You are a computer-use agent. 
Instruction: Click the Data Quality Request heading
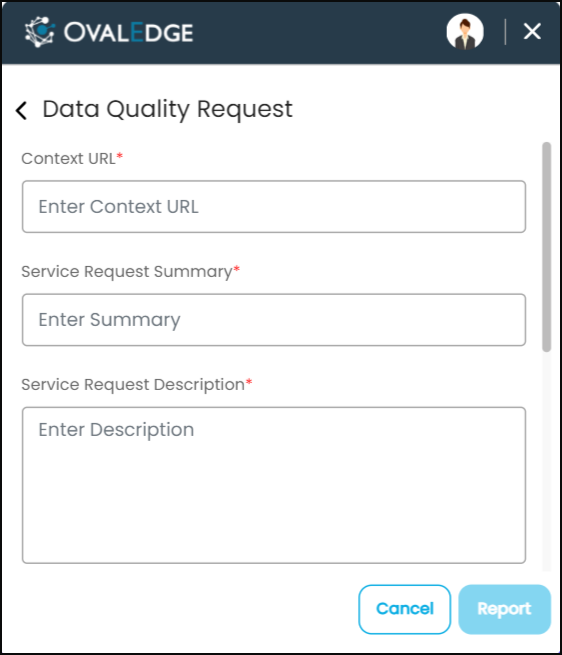[168, 110]
